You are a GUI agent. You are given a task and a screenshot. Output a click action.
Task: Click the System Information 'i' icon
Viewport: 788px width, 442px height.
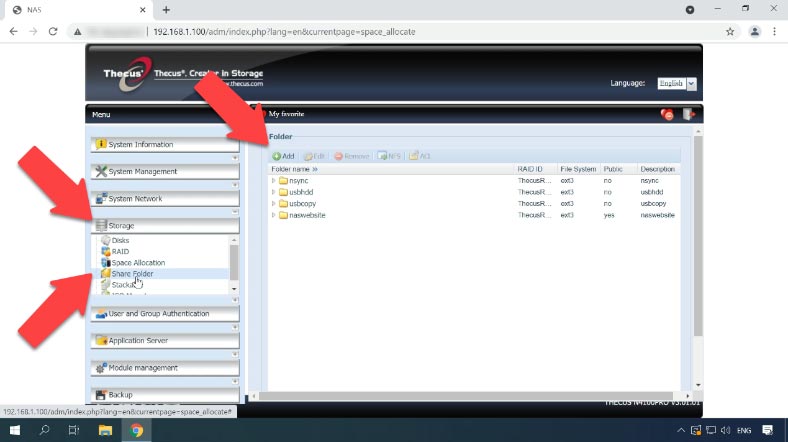pyautogui.click(x=101, y=144)
